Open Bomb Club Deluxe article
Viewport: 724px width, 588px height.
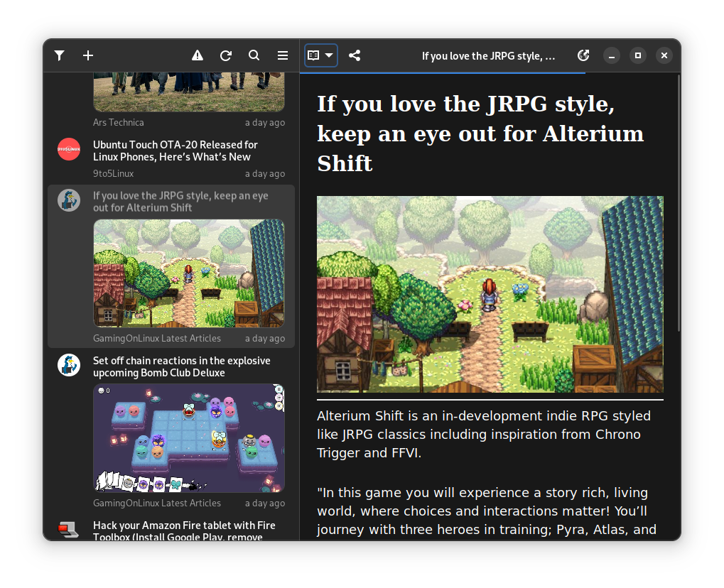coord(171,430)
